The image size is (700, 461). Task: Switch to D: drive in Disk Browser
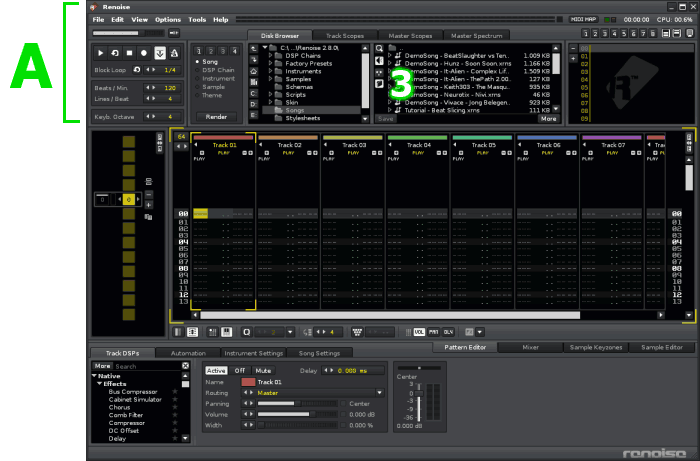(x=254, y=104)
